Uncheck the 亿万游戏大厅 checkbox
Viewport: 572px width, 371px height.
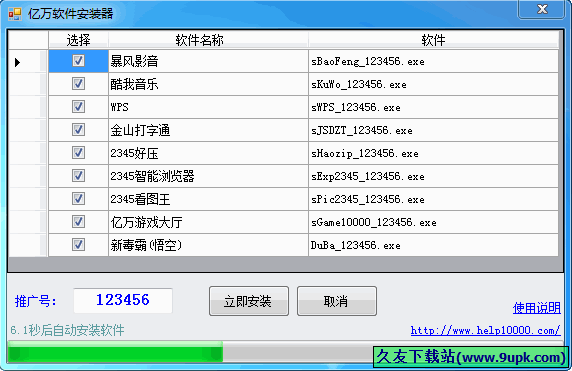click(78, 221)
